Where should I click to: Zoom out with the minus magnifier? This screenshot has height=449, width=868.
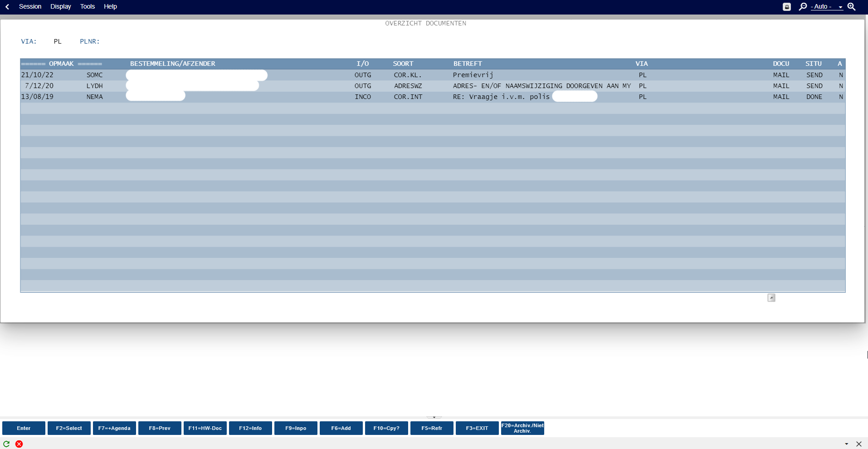pos(803,6)
